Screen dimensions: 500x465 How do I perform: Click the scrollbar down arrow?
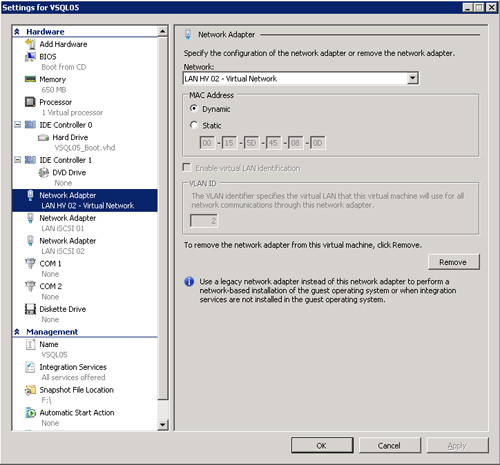point(163,424)
